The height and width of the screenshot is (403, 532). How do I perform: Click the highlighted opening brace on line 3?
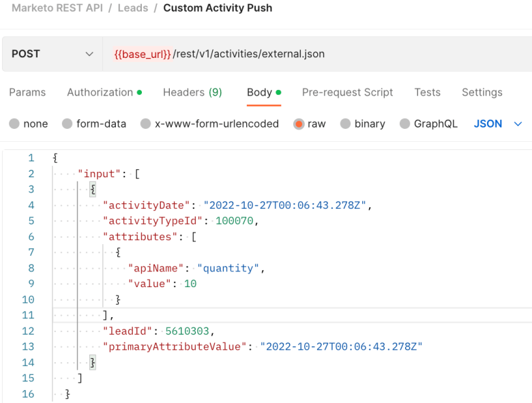(93, 190)
